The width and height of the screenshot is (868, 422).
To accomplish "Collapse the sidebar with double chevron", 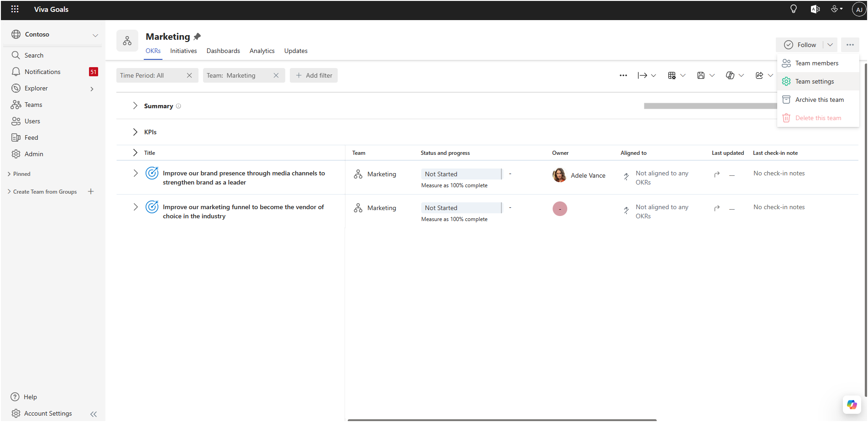I will pos(94,414).
